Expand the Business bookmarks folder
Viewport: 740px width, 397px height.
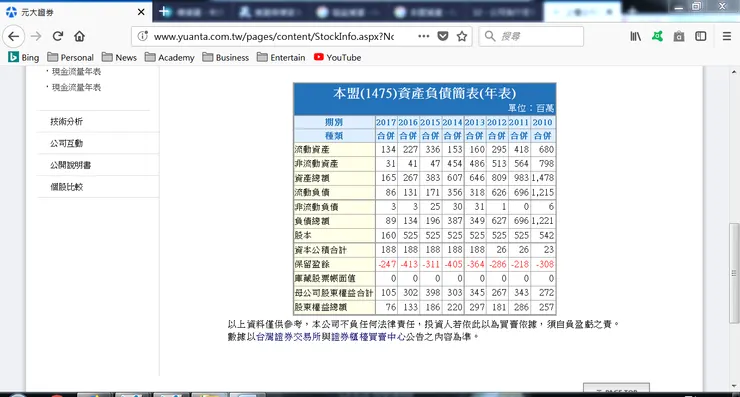[x=226, y=58]
